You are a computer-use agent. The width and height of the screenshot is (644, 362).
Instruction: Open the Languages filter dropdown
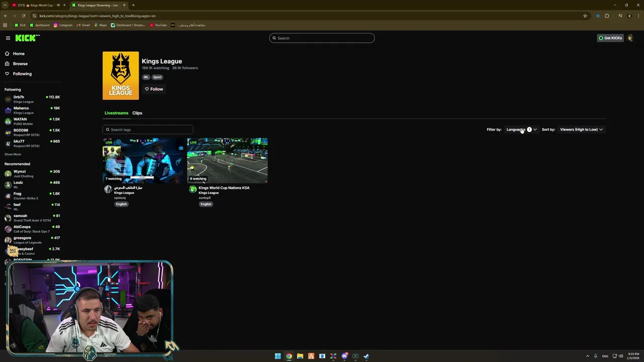(521, 130)
